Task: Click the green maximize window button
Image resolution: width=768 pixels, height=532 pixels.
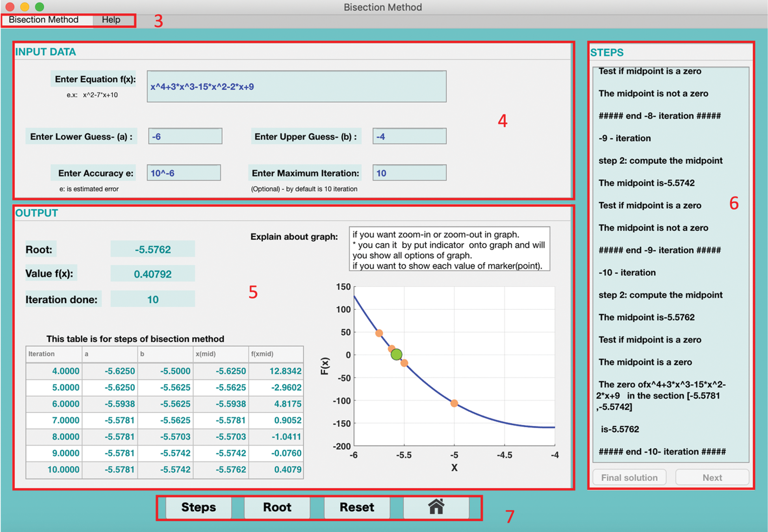Action: [39, 7]
